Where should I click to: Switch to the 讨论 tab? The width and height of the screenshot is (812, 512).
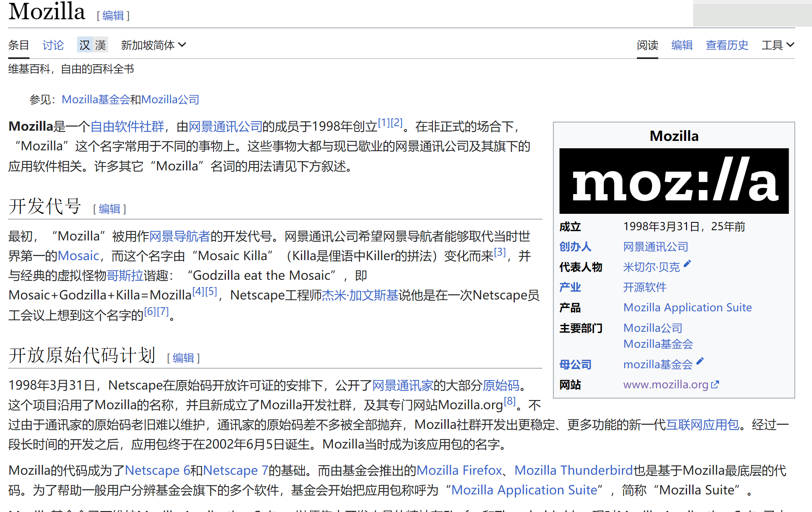coord(53,45)
